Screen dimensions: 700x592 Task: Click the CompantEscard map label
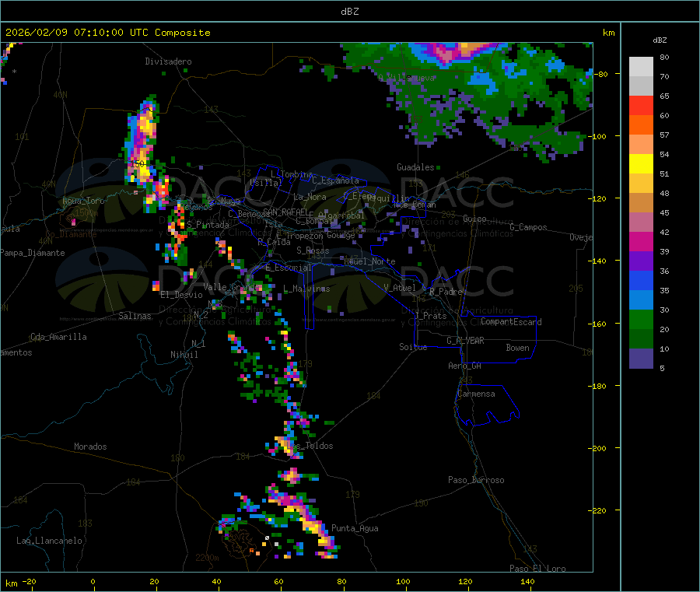(x=511, y=322)
